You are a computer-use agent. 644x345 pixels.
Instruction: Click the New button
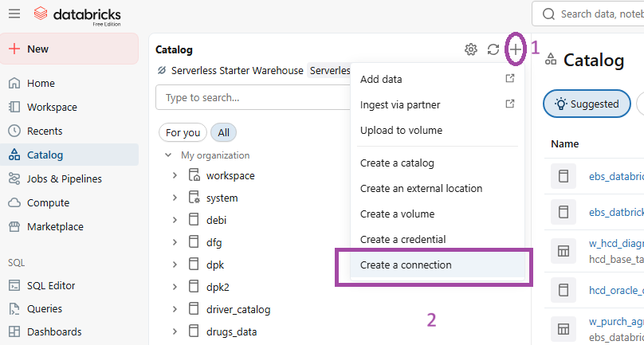pos(69,49)
